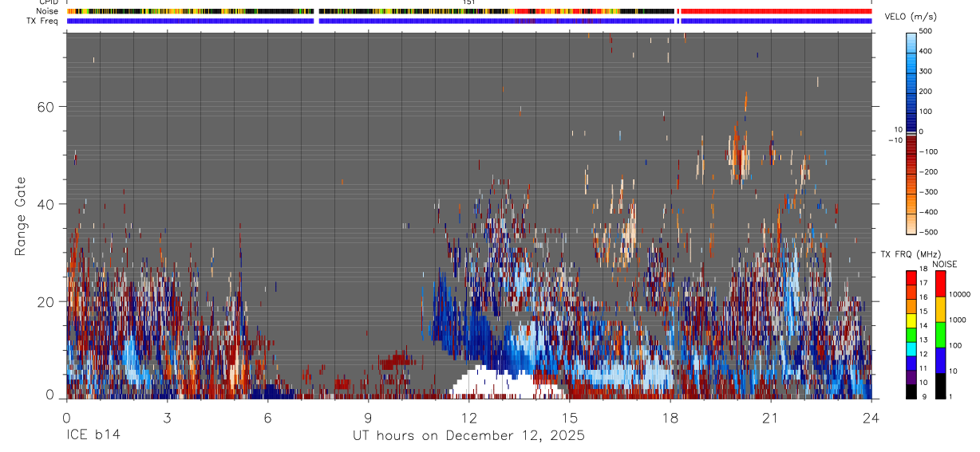The image size is (980, 452).
Task: Click the 'UT hours on December 12, 2025' title
Action: click(x=469, y=436)
